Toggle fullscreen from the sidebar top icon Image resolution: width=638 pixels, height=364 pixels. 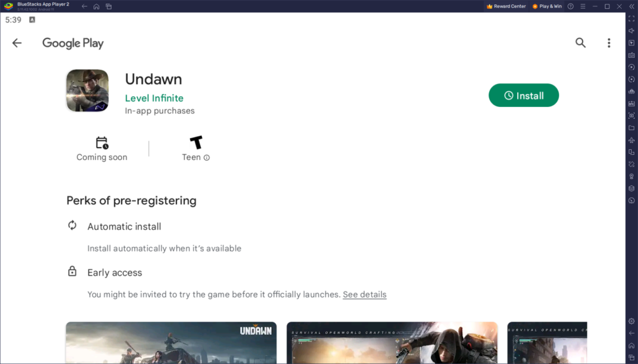(x=631, y=19)
